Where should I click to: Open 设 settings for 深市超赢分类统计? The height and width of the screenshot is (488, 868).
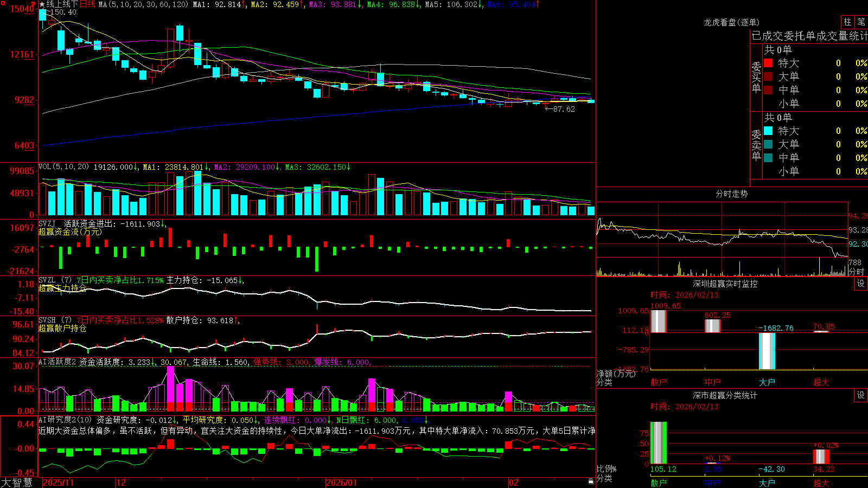[x=861, y=395]
